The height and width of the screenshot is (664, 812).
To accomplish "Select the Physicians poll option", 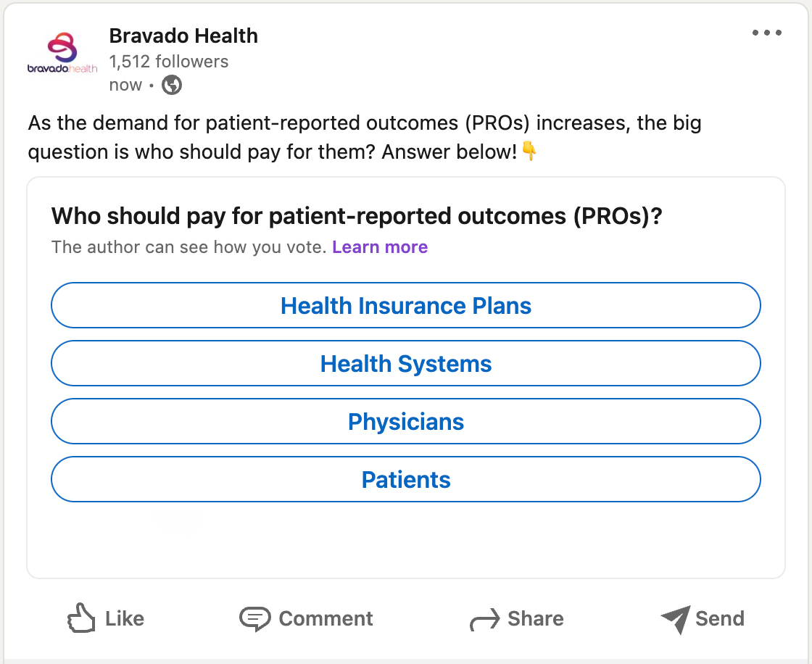I will 406,421.
